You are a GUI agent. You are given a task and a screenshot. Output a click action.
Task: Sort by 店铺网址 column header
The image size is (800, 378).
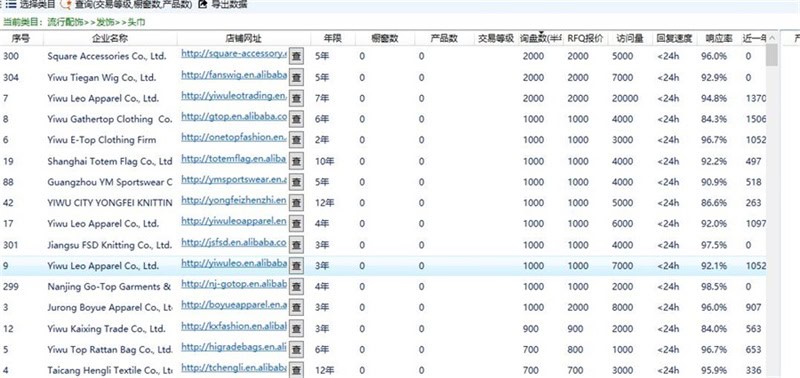point(244,38)
